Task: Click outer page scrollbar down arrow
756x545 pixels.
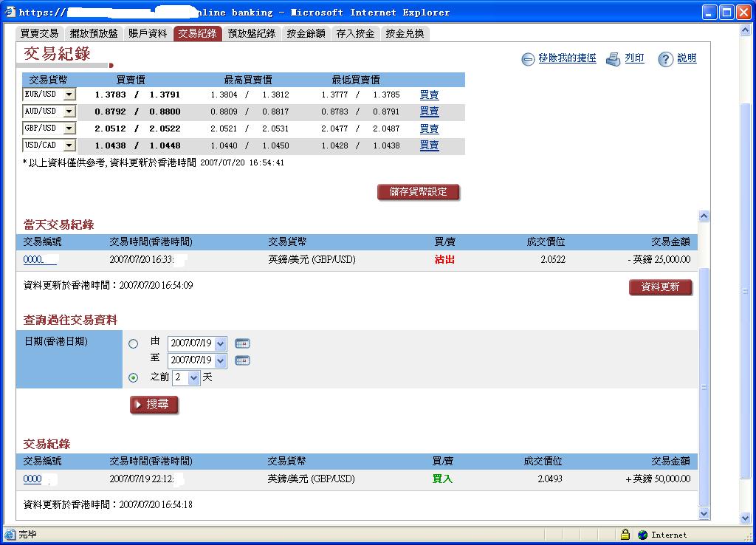Action: click(x=745, y=518)
